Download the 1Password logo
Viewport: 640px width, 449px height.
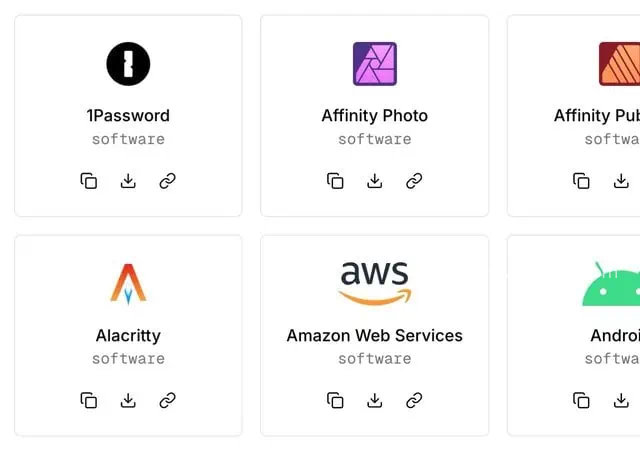128,181
